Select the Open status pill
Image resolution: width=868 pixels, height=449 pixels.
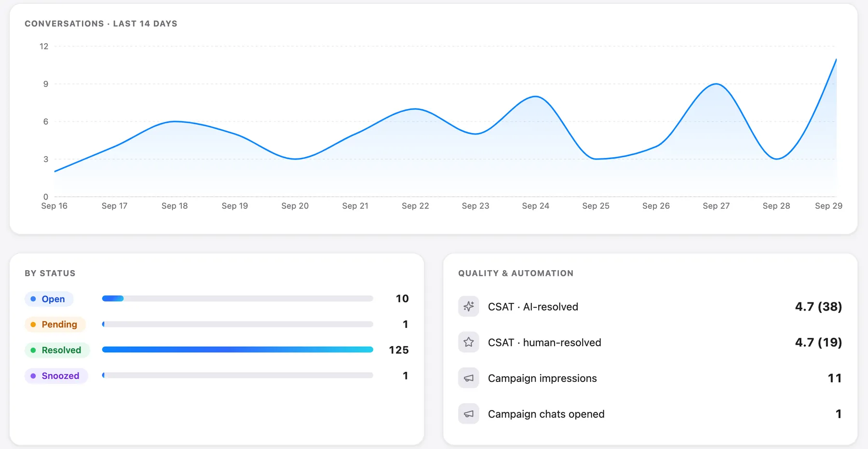pyautogui.click(x=49, y=299)
